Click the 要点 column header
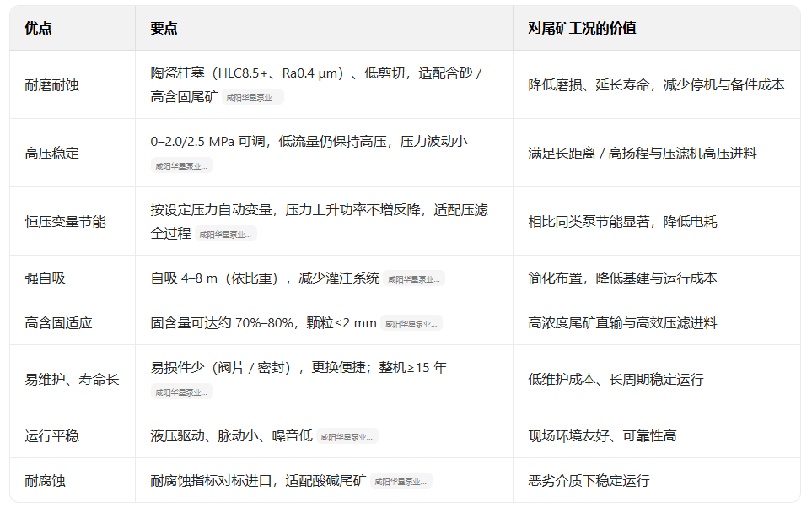Viewport: 812px width, 513px height. [x=164, y=28]
